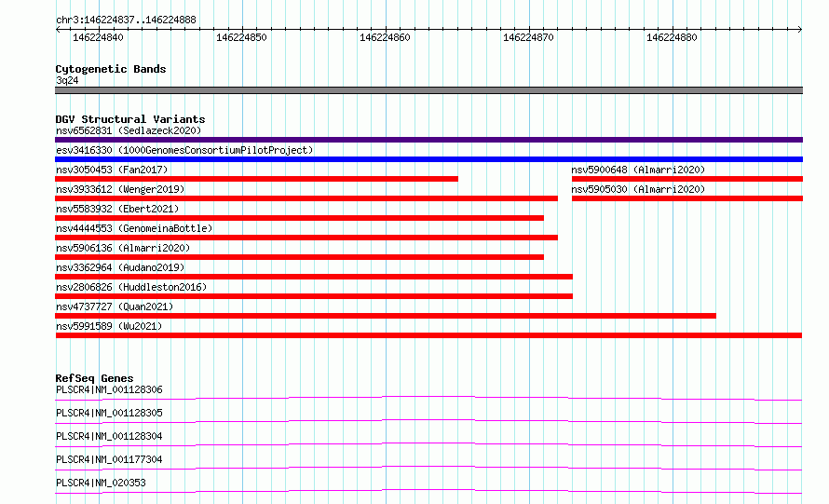Open PLSCR4|NM_001128306 transcript label
The width and height of the screenshot is (829, 504).
click(x=109, y=389)
